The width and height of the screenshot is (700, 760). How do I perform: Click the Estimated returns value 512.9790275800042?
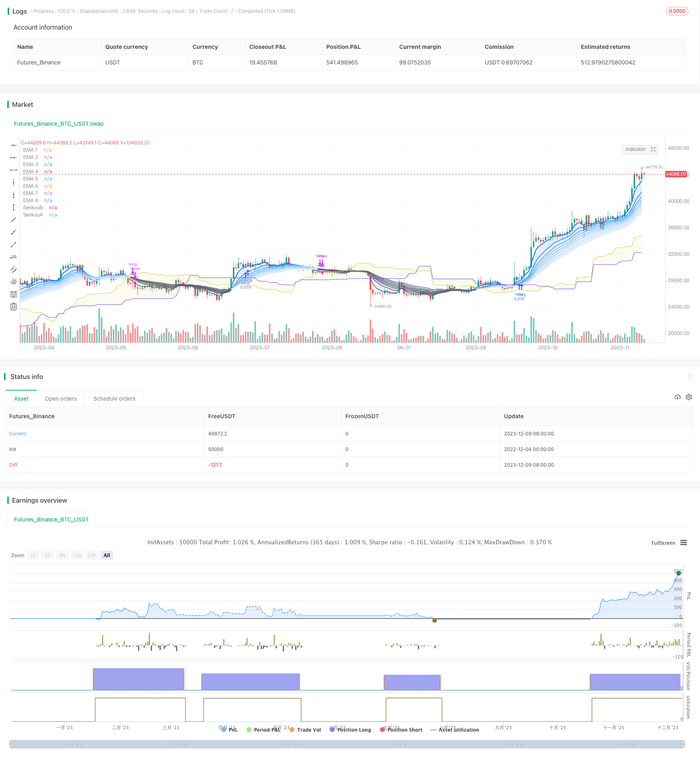[x=608, y=62]
